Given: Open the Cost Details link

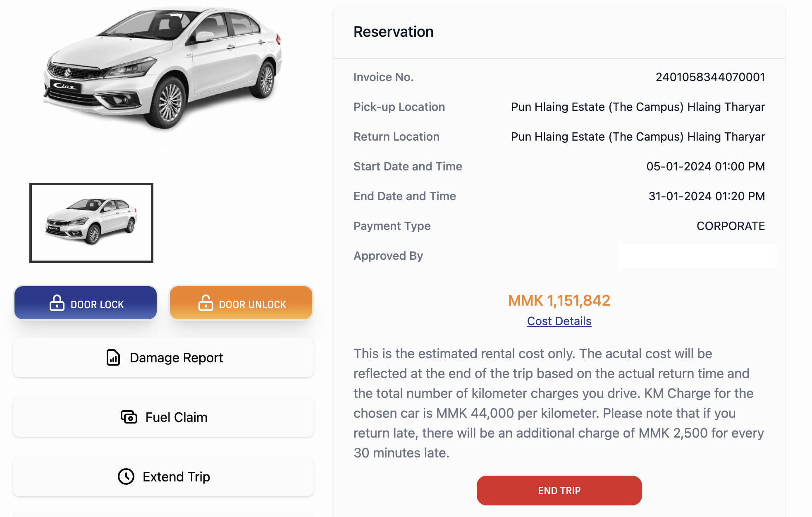Looking at the screenshot, I should 559,321.
